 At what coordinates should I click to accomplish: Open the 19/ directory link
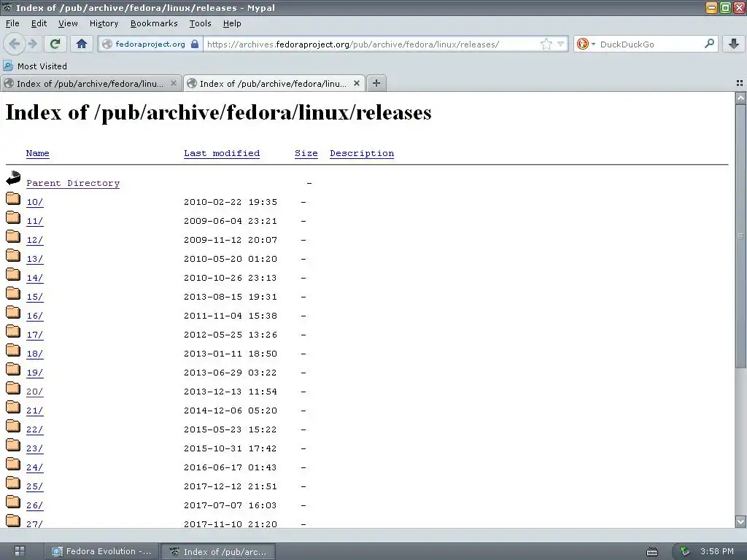pyautogui.click(x=35, y=373)
